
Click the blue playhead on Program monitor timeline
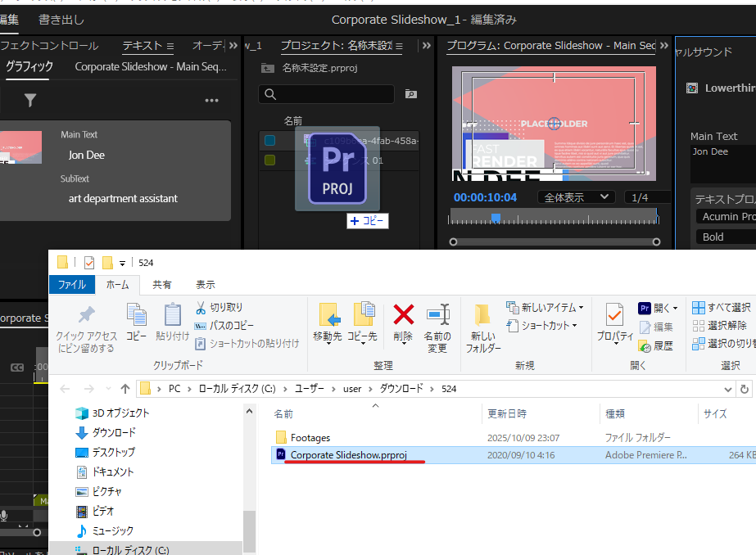tap(496, 217)
